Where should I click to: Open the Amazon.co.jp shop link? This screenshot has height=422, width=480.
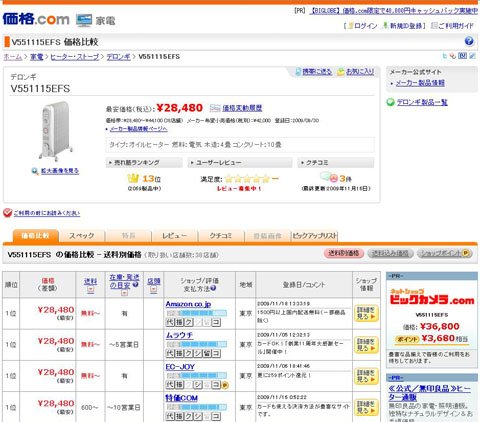pos(188,304)
